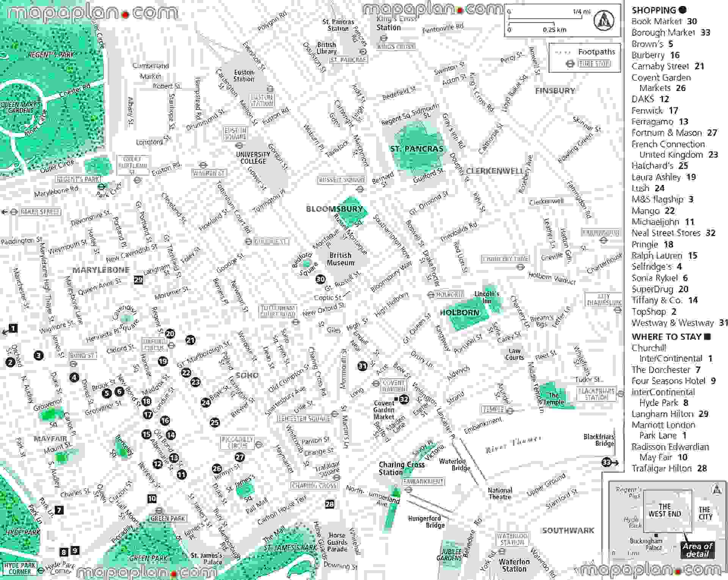The width and height of the screenshot is (728, 580).
Task: Click the BLOOMSBURY district label
Action: (x=334, y=209)
